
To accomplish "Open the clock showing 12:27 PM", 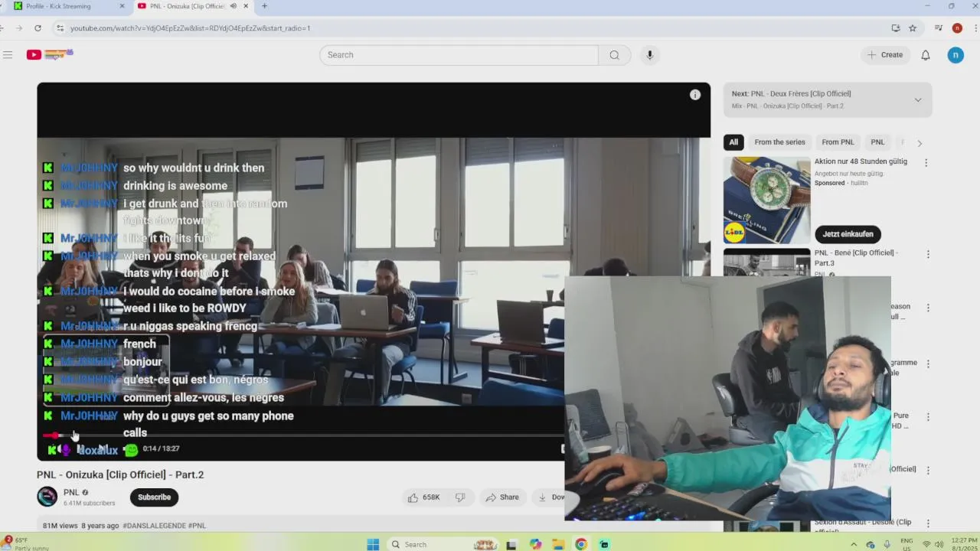I will click(963, 544).
